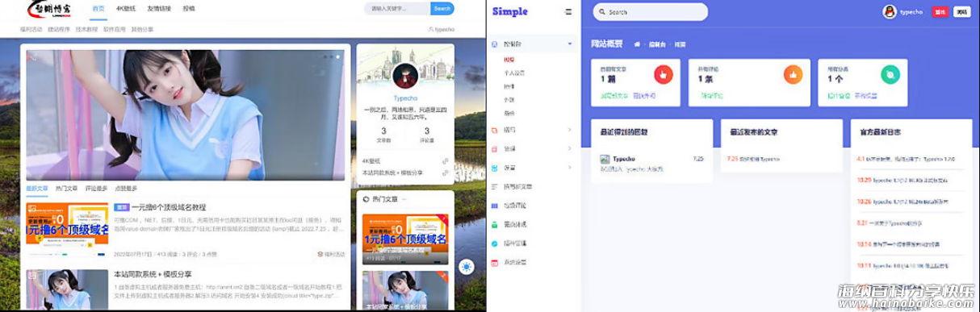Collapse the 控制台 sidebar dropdown
The height and width of the screenshot is (312, 980).
click(532, 44)
